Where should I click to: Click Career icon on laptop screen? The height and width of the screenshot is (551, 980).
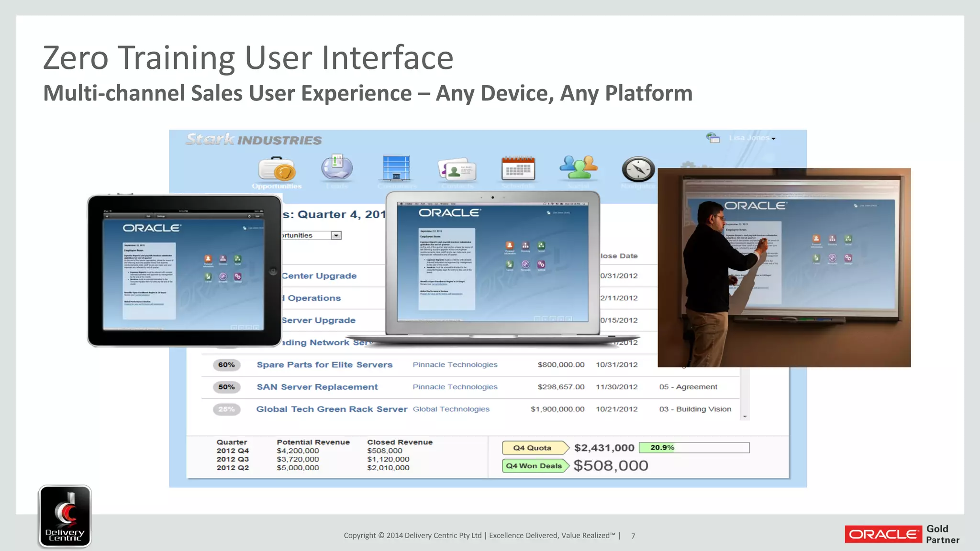(x=510, y=264)
